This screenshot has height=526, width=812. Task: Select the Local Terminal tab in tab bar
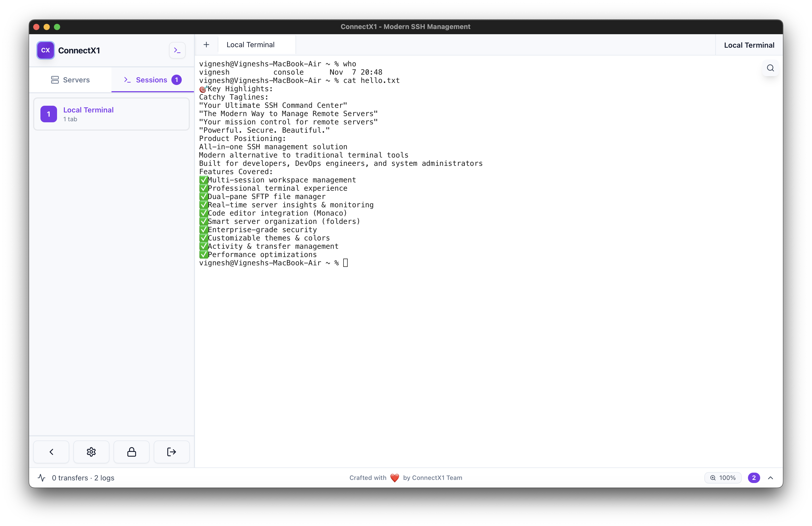[x=250, y=45]
